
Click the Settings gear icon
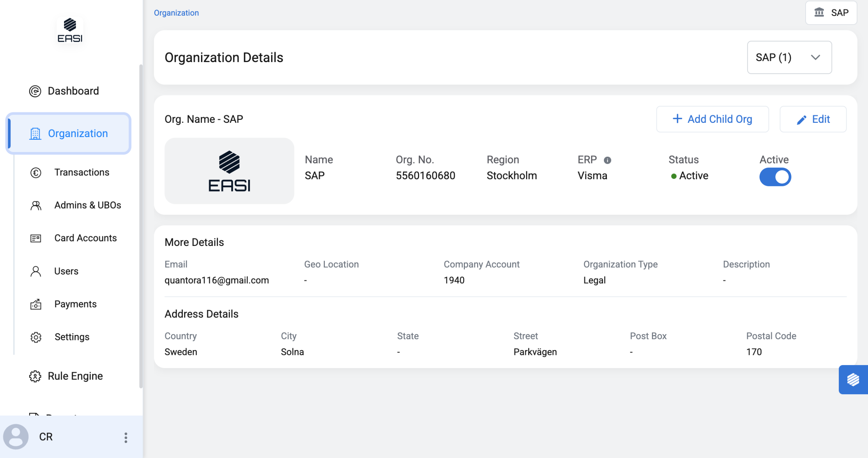[x=36, y=337]
